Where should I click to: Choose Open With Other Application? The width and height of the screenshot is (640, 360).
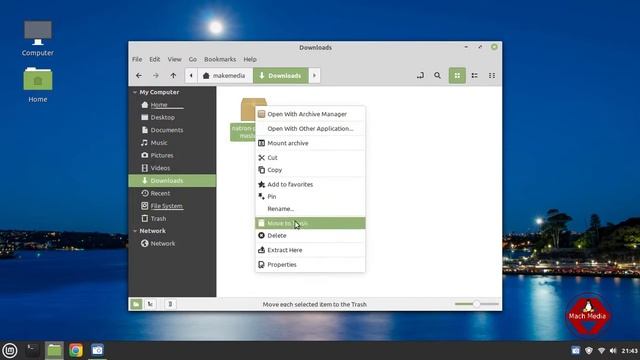click(310, 129)
